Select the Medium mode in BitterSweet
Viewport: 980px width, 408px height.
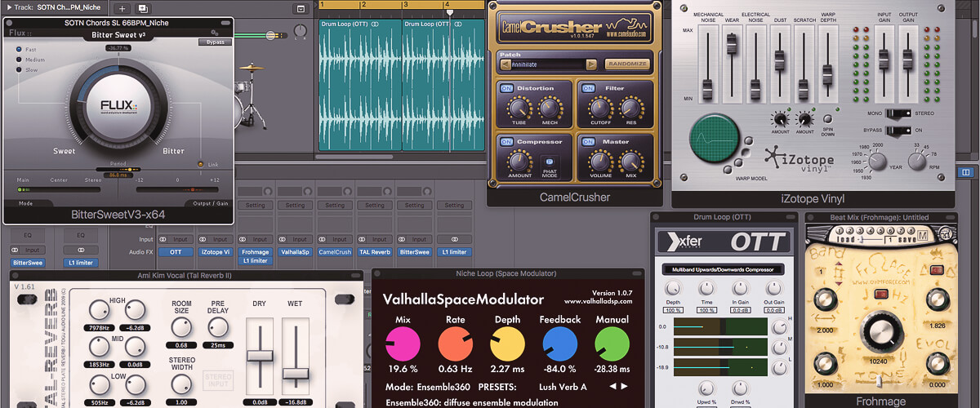(19, 60)
